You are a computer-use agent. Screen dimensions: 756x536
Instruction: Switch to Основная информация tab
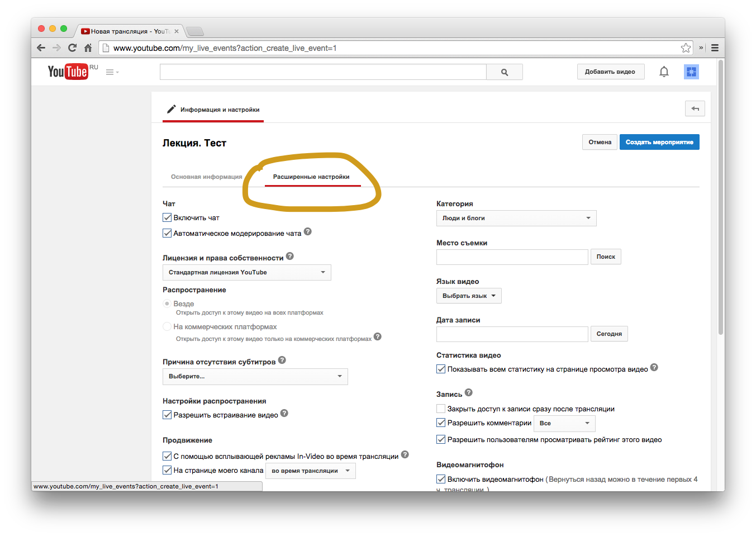(206, 177)
